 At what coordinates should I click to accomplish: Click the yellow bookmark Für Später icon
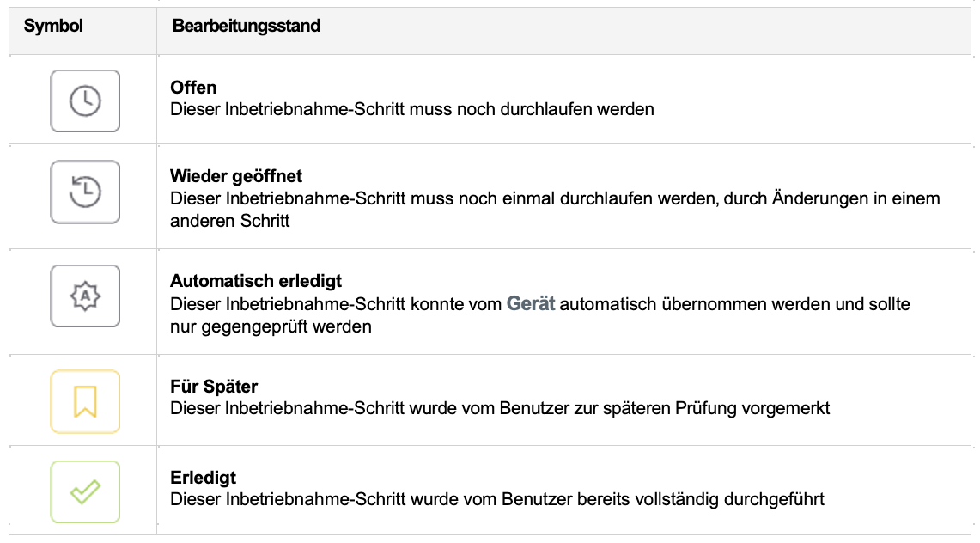(x=85, y=402)
